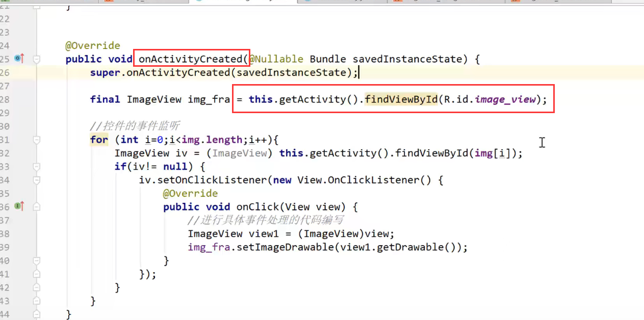Viewport: 644px width, 320px height.
Task: Click the img_fra variable declaration
Action: coord(209,99)
